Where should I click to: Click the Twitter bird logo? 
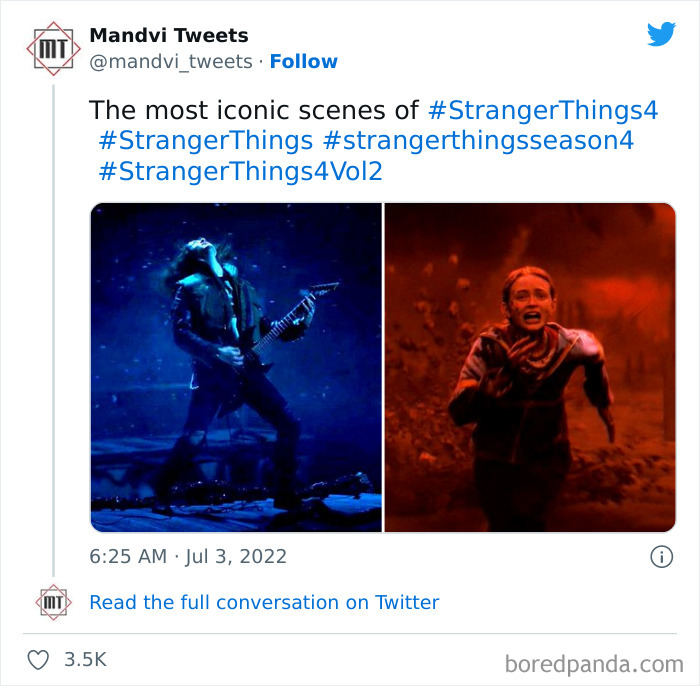[661, 35]
